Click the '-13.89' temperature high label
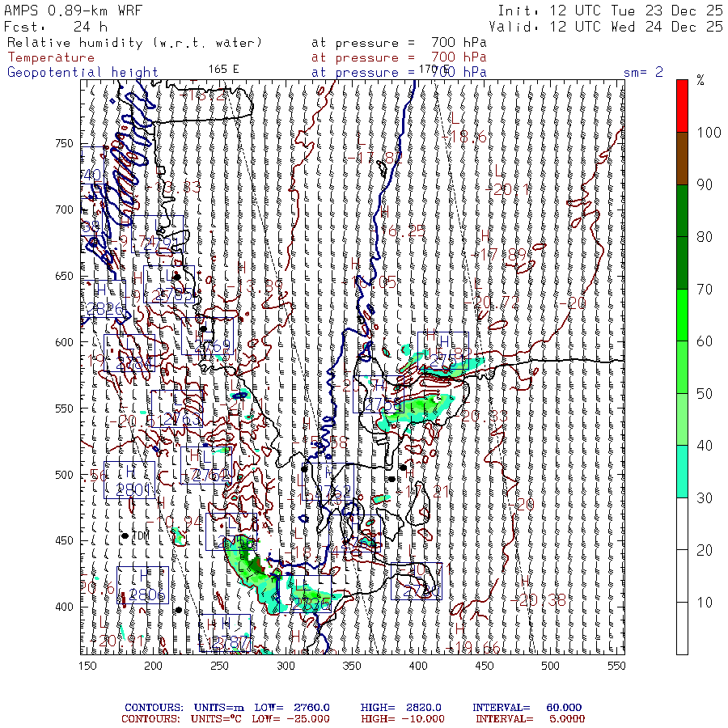 [x=255, y=286]
